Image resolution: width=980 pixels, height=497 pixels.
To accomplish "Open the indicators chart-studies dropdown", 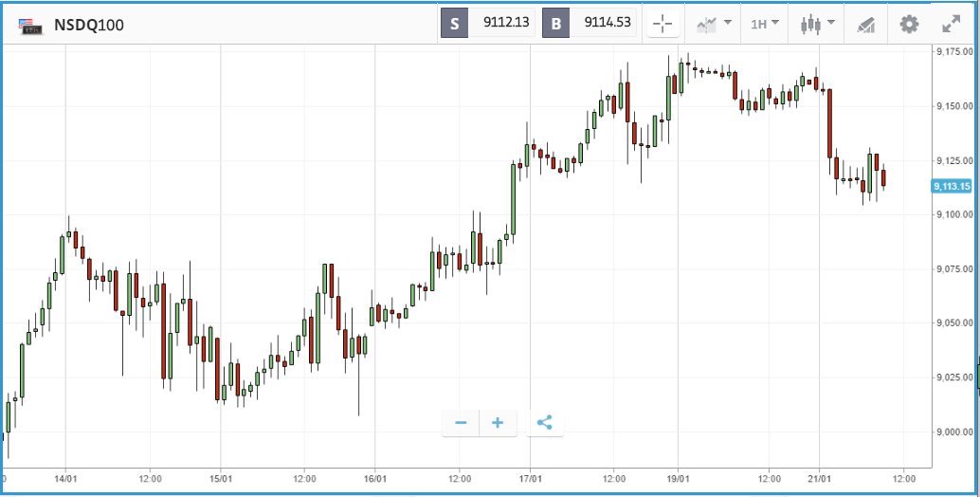I will point(715,25).
